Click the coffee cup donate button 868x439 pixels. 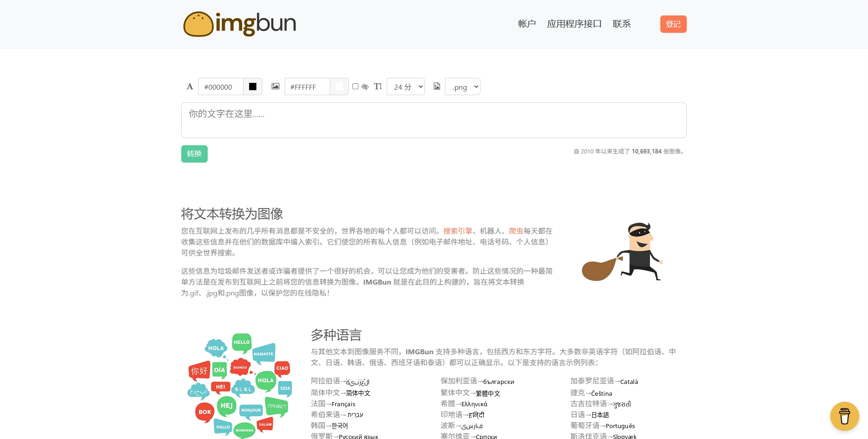844,416
